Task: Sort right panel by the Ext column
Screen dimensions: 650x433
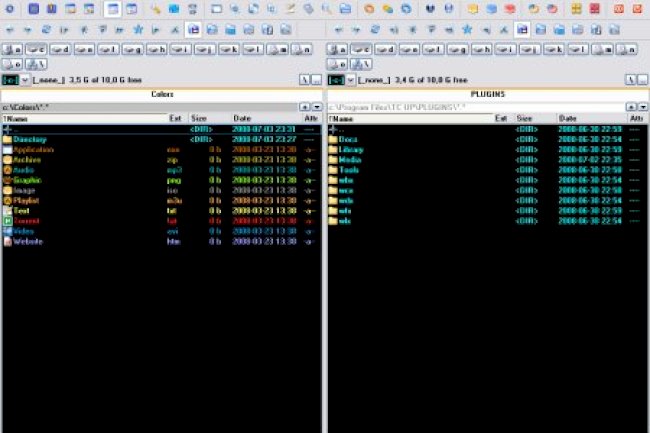Action: tap(503, 119)
